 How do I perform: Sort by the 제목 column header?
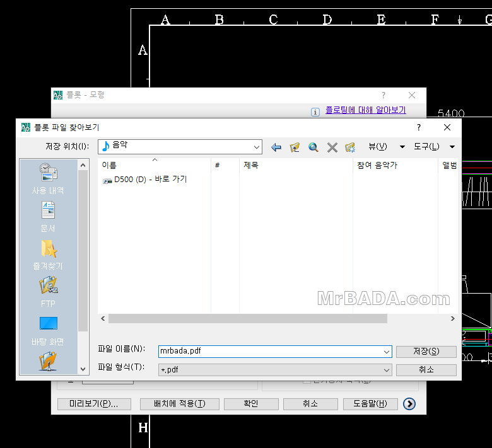296,165
